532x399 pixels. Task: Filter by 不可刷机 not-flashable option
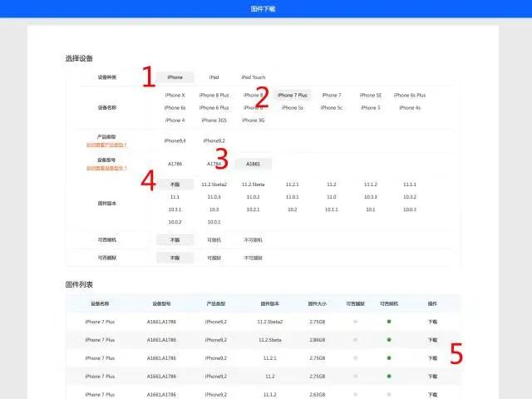pos(253,240)
